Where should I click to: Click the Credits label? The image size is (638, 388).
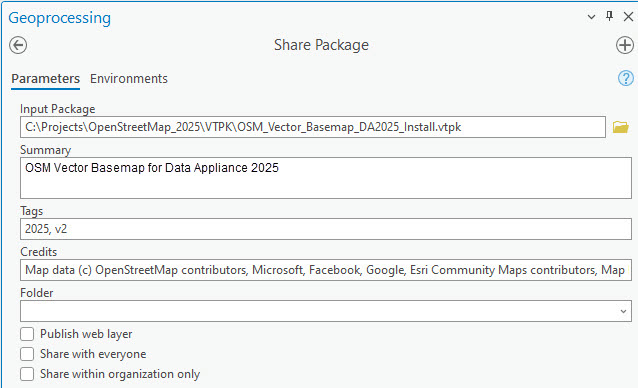tap(39, 252)
